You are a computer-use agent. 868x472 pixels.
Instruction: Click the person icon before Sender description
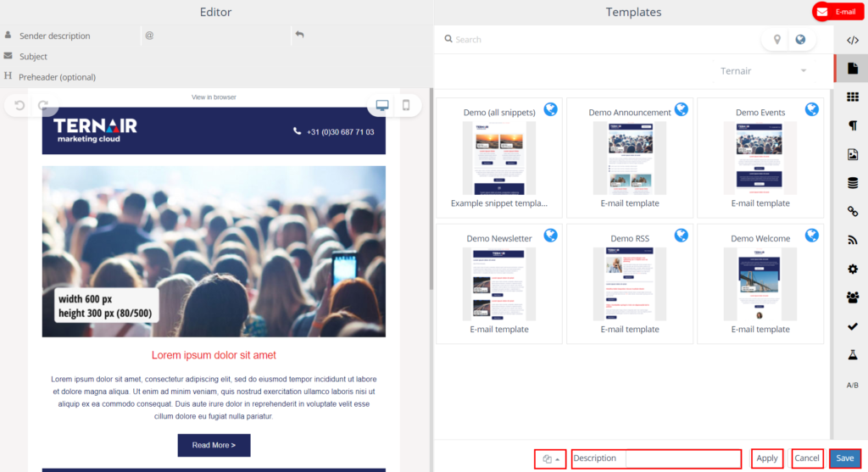tap(8, 35)
